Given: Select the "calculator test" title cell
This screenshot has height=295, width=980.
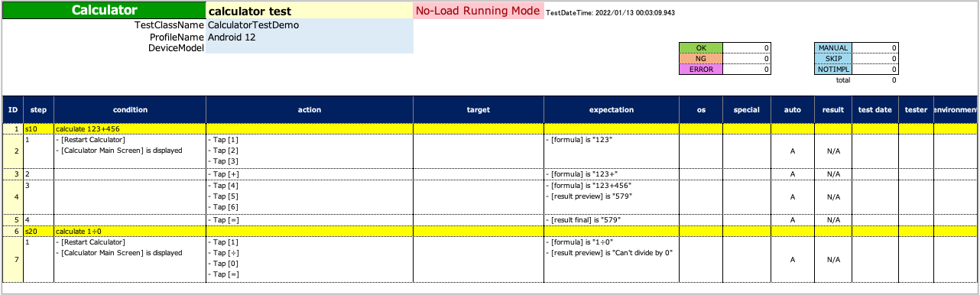Looking at the screenshot, I should click(310, 11).
